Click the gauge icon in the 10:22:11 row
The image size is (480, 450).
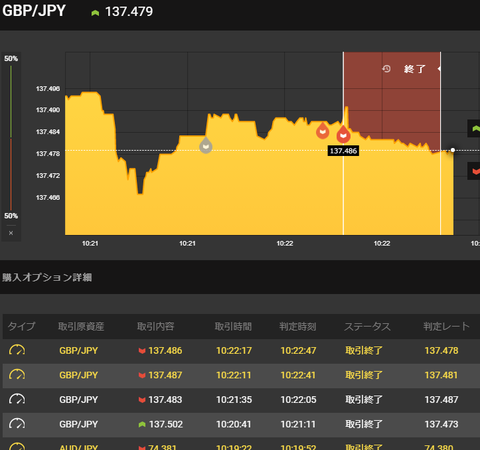(x=17, y=375)
